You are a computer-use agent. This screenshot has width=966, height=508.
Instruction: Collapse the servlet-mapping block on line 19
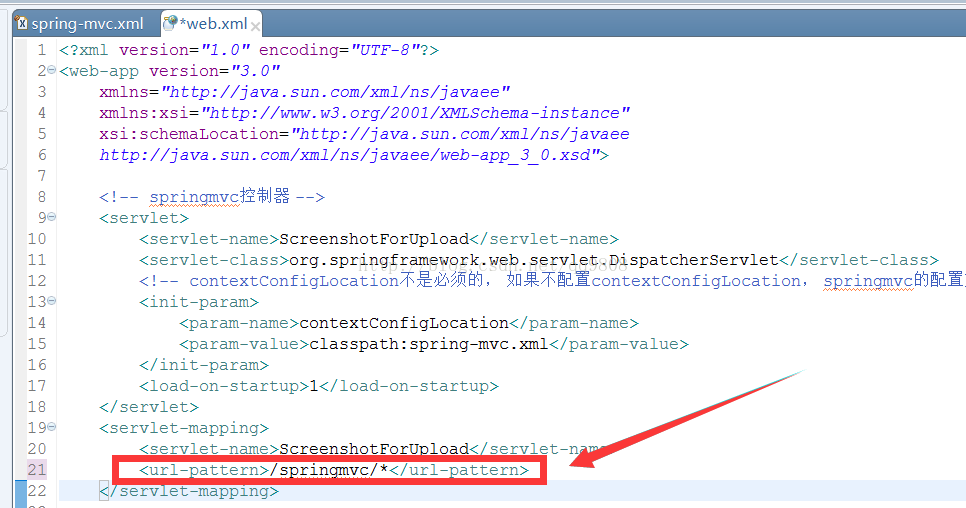coord(52,428)
